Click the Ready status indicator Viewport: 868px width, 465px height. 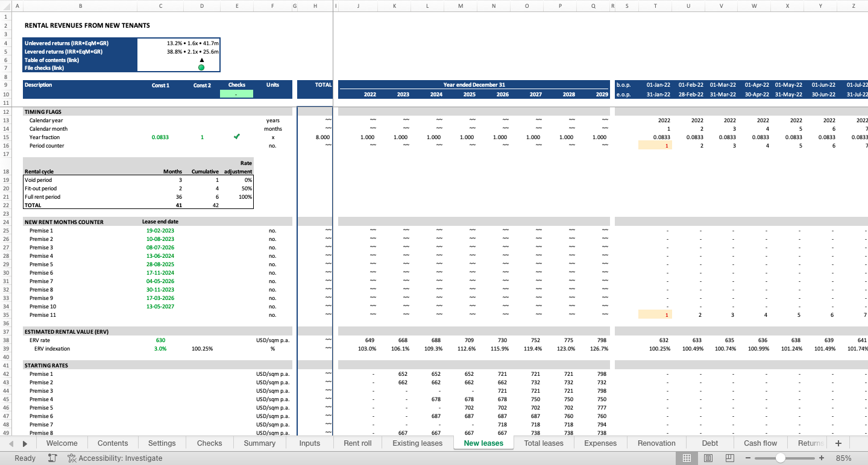tap(25, 458)
